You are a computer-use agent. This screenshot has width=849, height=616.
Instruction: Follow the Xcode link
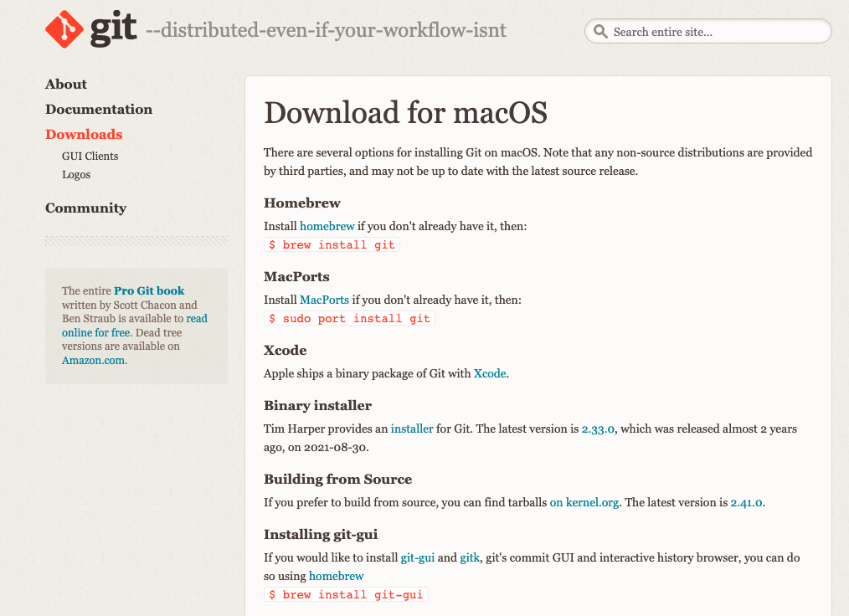pyautogui.click(x=490, y=373)
